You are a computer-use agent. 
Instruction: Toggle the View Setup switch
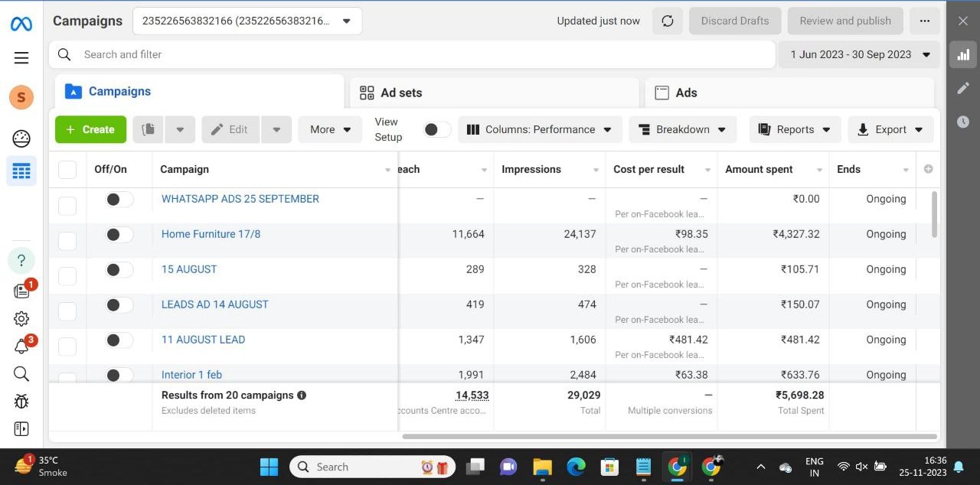pos(436,129)
